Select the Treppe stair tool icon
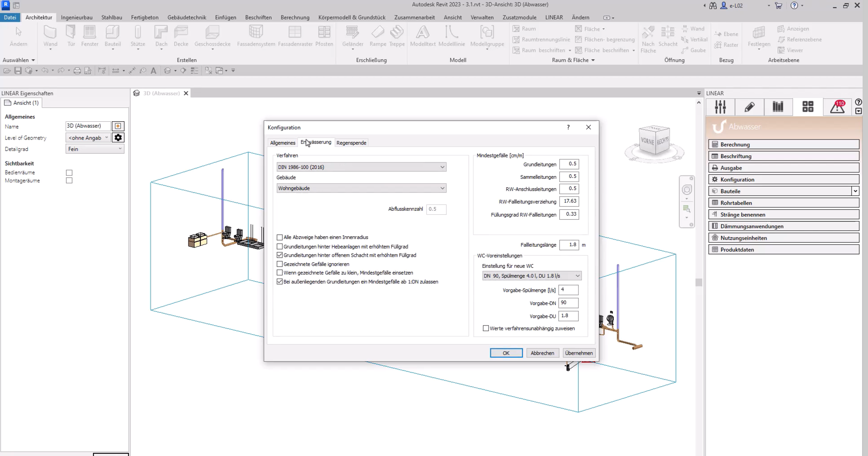This screenshot has height=456, width=868. click(397, 33)
